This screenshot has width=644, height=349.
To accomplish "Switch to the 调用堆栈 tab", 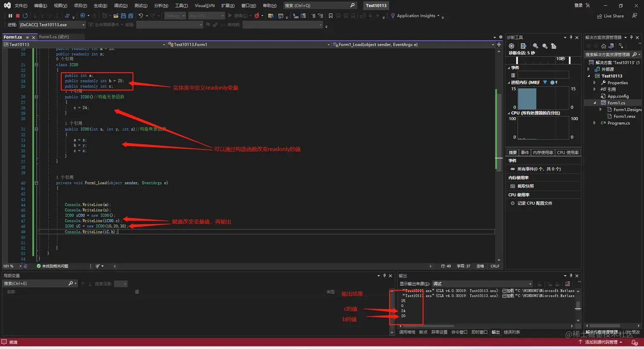I will click(x=407, y=332).
